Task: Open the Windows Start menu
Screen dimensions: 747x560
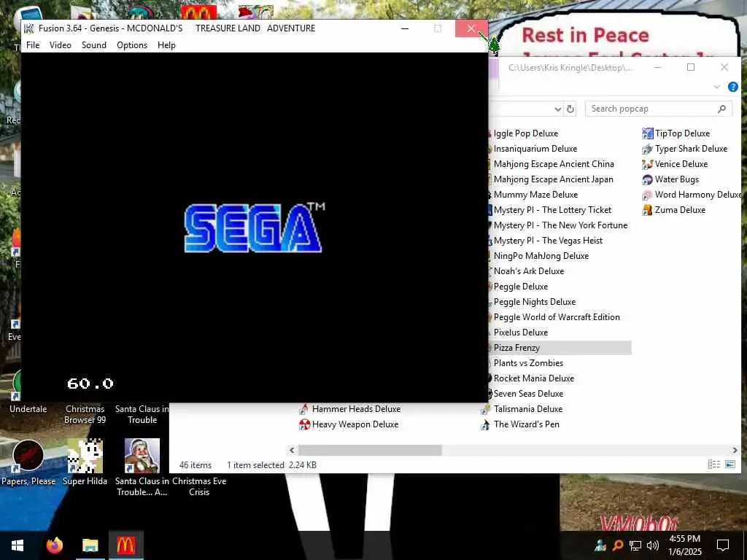Action: click(x=18, y=545)
